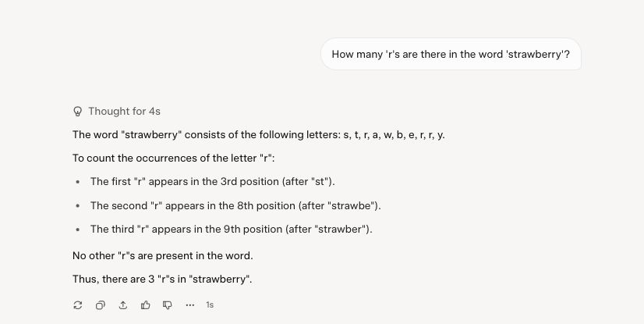Share the response via the upload icon

tap(123, 305)
